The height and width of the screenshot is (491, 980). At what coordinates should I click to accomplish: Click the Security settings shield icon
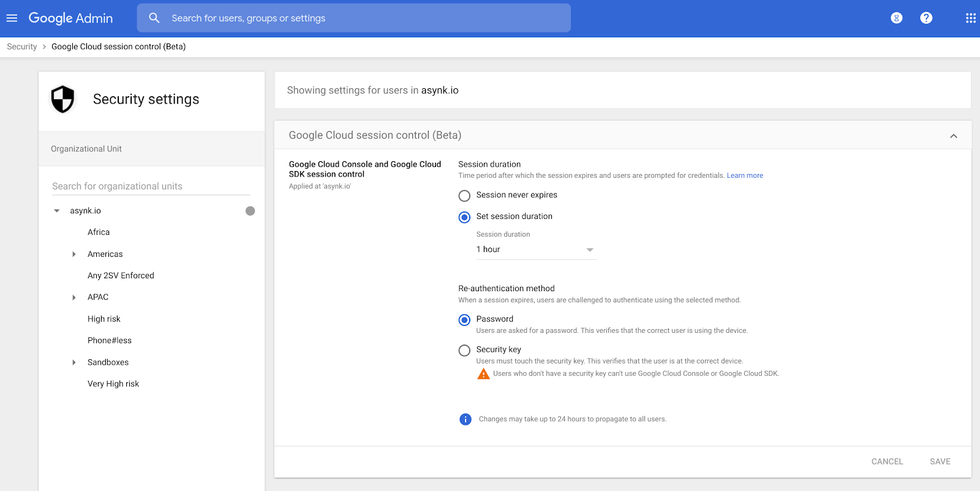[62, 99]
